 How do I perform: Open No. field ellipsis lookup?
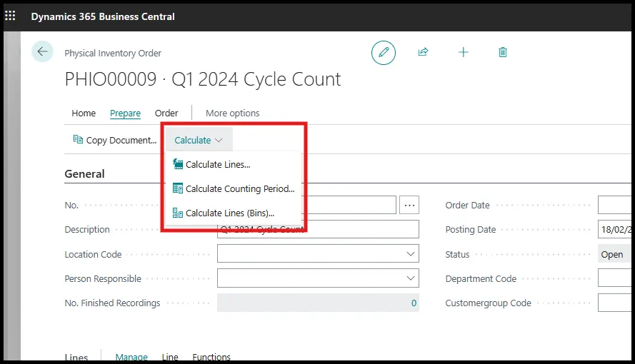point(409,205)
